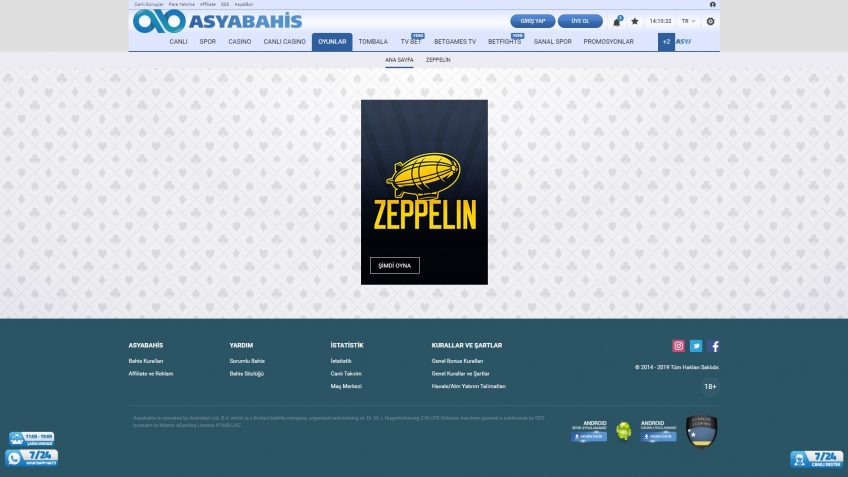Open the TOMBALA section
The image size is (848, 477).
pos(373,42)
